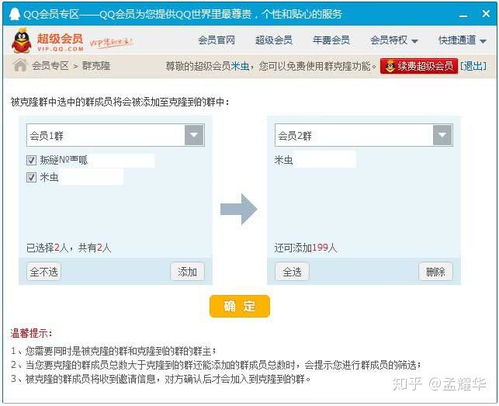Expand the 会员特权 menu

pos(394,40)
